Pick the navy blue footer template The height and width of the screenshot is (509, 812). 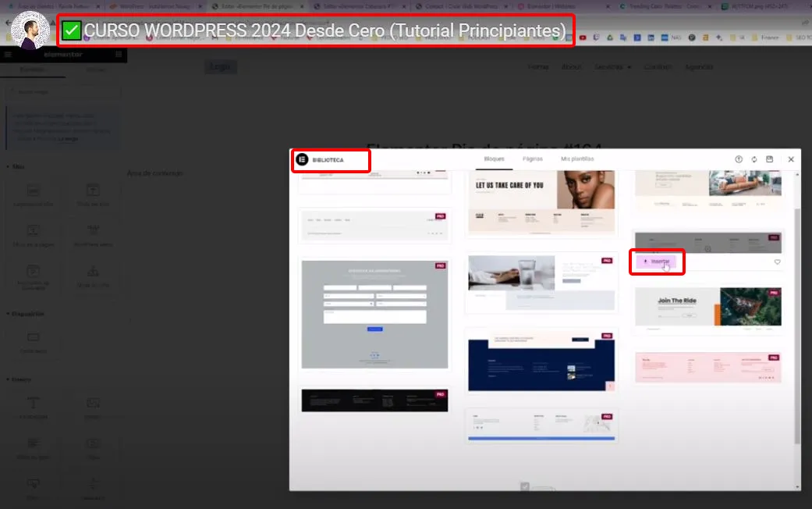(541, 361)
